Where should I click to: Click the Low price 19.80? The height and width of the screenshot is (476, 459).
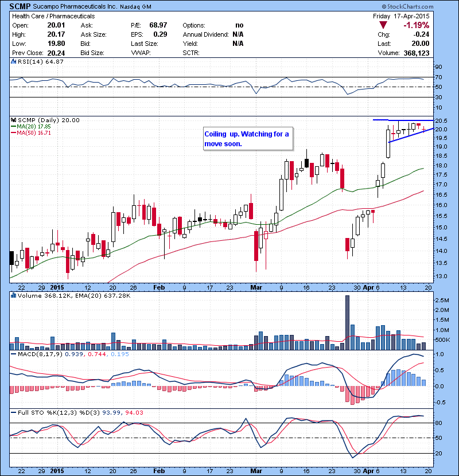click(x=56, y=44)
